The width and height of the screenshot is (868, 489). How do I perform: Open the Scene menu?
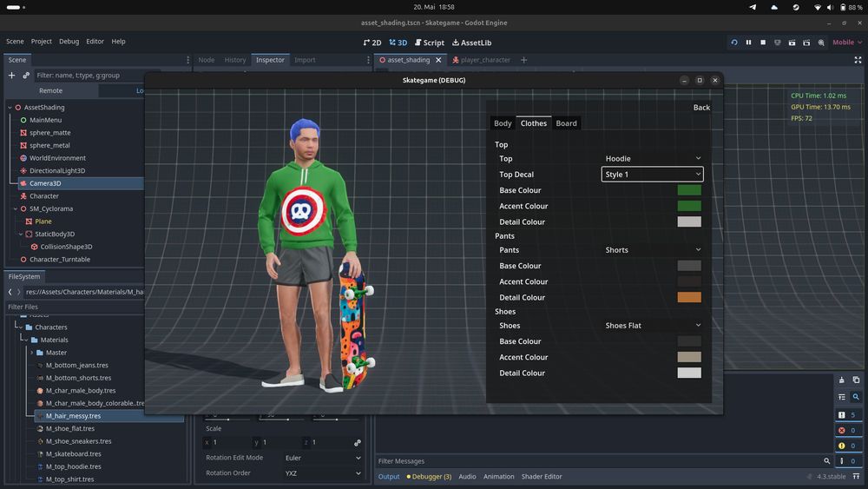(15, 42)
